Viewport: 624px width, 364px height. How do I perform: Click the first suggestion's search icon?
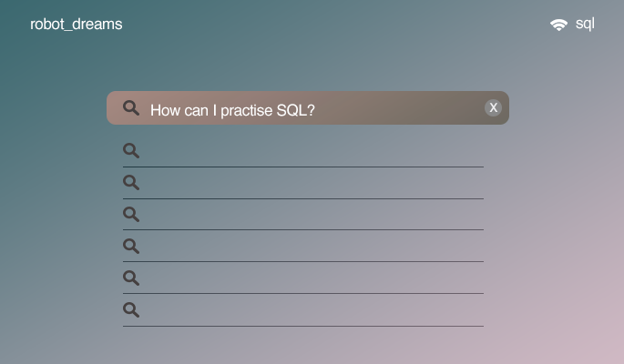click(131, 151)
